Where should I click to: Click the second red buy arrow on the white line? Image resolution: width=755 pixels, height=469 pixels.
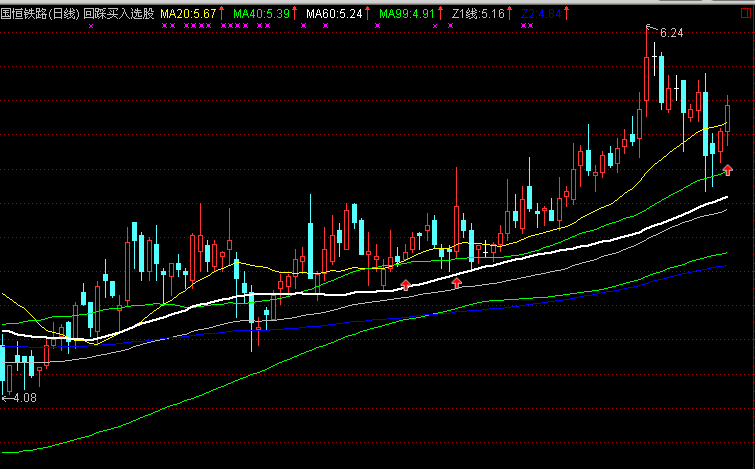click(456, 283)
